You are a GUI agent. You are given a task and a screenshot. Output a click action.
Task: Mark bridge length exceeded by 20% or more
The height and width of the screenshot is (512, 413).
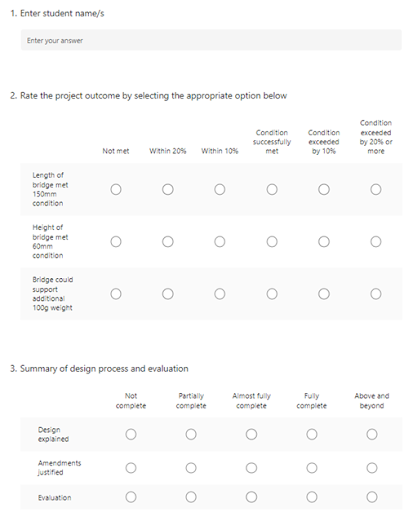click(376, 189)
